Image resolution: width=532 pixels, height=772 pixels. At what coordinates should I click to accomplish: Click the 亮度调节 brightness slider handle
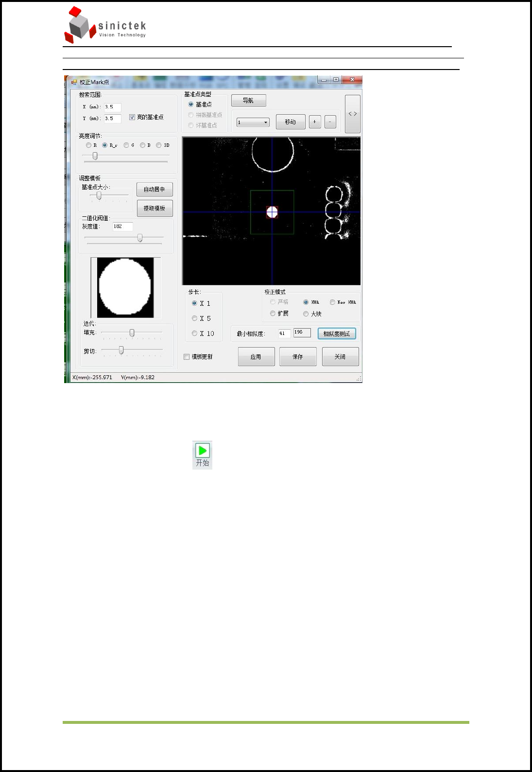tap(95, 156)
